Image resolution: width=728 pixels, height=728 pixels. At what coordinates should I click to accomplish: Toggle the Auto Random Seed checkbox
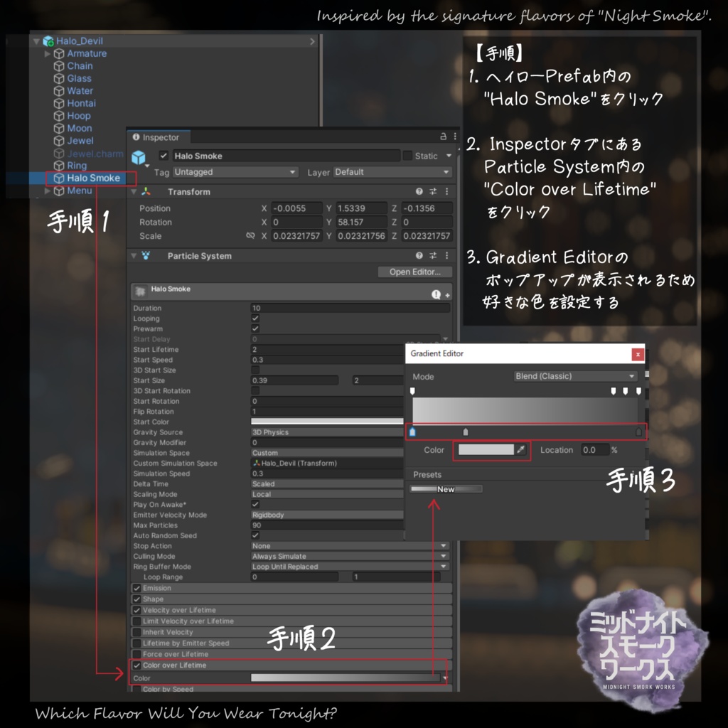point(255,535)
